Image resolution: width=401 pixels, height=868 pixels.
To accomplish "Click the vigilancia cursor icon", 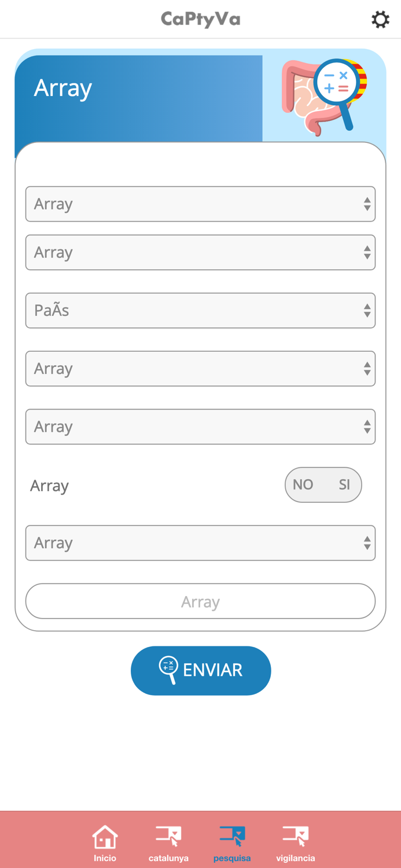I will click(296, 836).
